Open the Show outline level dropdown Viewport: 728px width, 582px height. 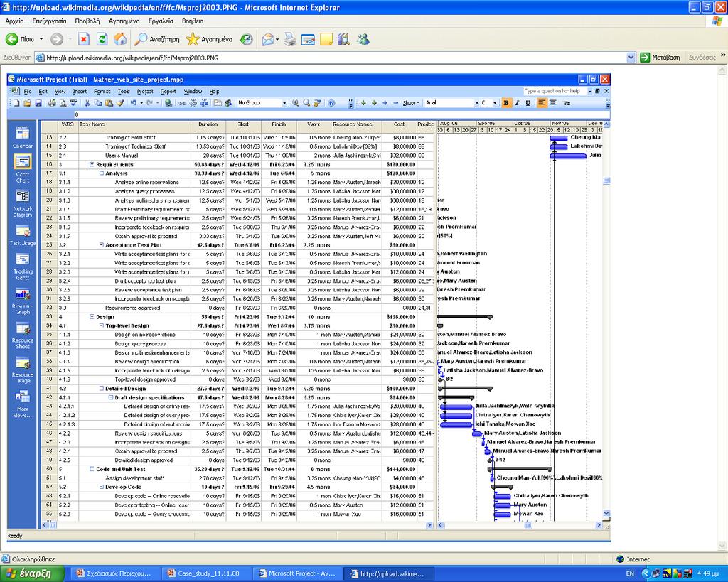(x=410, y=103)
